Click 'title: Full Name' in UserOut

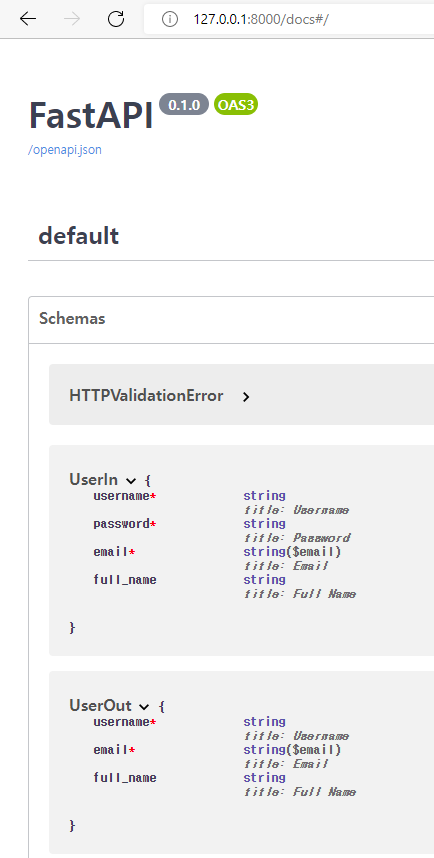pos(300,792)
